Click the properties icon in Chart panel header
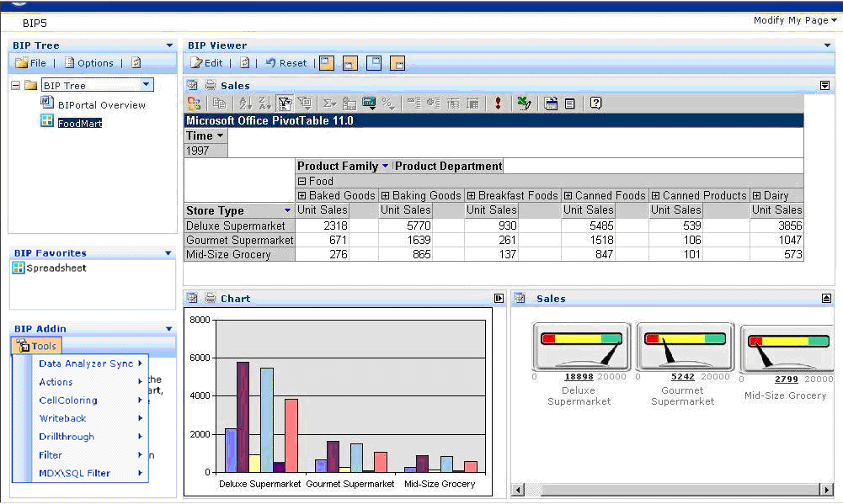843x504 pixels. pyautogui.click(x=193, y=298)
